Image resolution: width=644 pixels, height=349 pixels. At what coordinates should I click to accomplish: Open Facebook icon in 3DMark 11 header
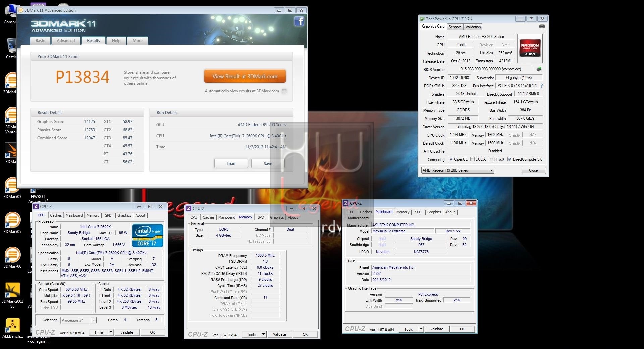[x=299, y=21]
